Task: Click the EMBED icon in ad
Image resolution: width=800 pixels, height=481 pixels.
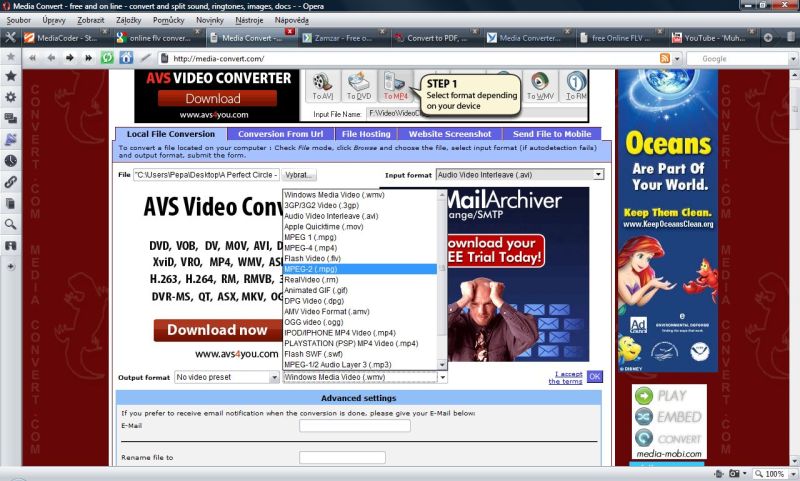Action: pyautogui.click(x=644, y=417)
